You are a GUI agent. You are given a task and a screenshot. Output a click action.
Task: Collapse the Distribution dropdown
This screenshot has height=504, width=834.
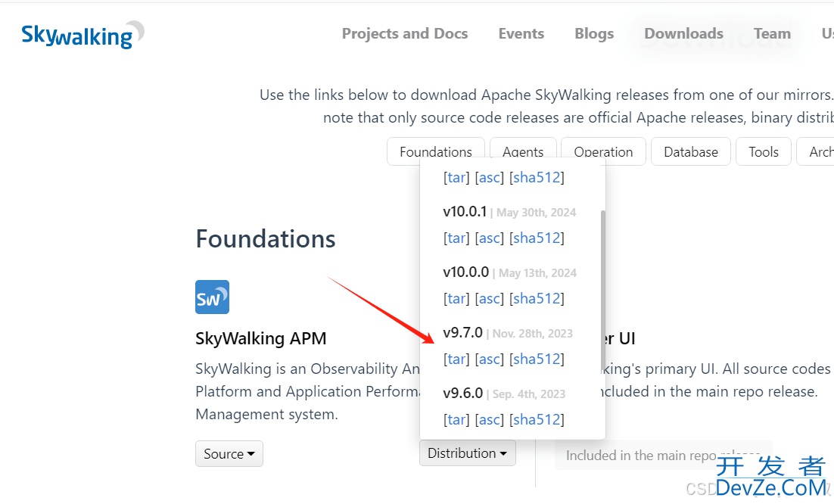tap(468, 453)
